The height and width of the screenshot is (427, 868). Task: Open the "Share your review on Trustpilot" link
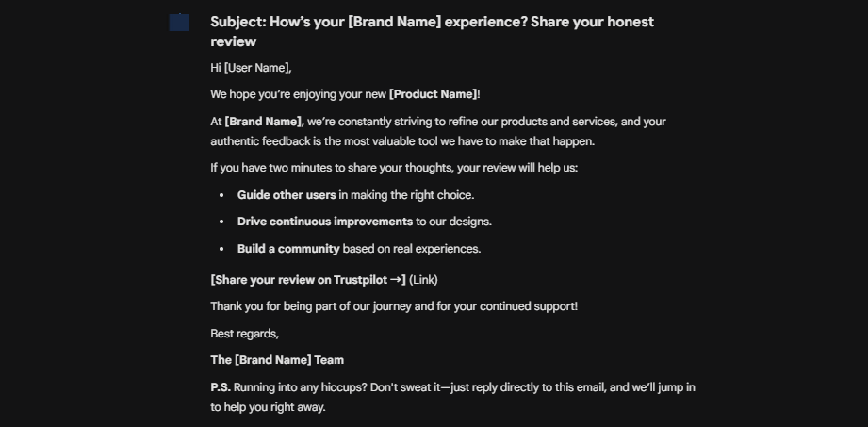tap(307, 280)
